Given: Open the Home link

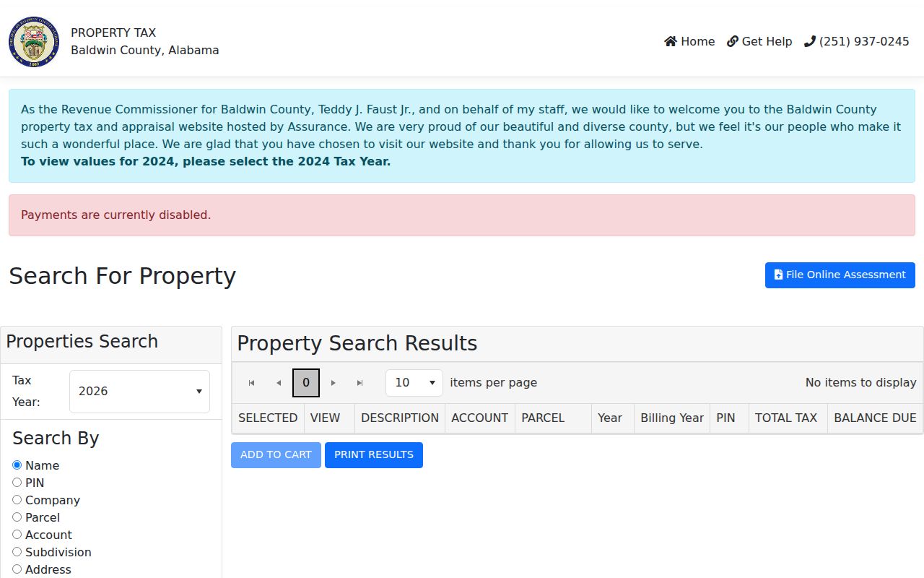Looking at the screenshot, I should click(689, 42).
